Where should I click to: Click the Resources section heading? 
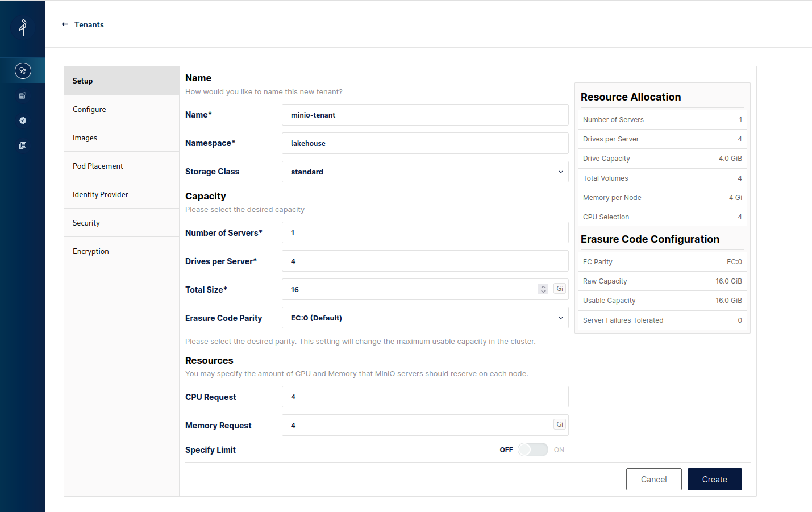(209, 360)
